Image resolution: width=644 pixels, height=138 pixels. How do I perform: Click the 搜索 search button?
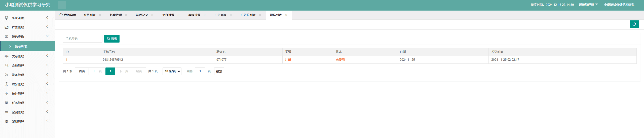112,39
